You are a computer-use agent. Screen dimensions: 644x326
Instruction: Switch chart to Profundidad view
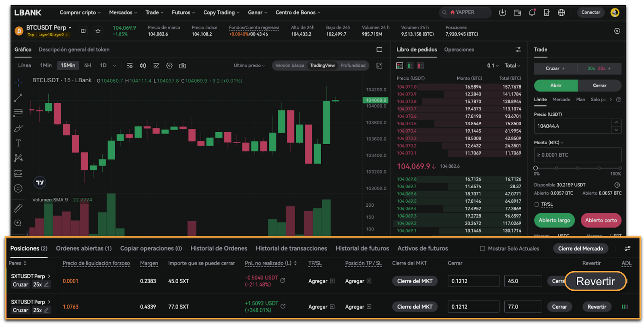click(x=353, y=66)
